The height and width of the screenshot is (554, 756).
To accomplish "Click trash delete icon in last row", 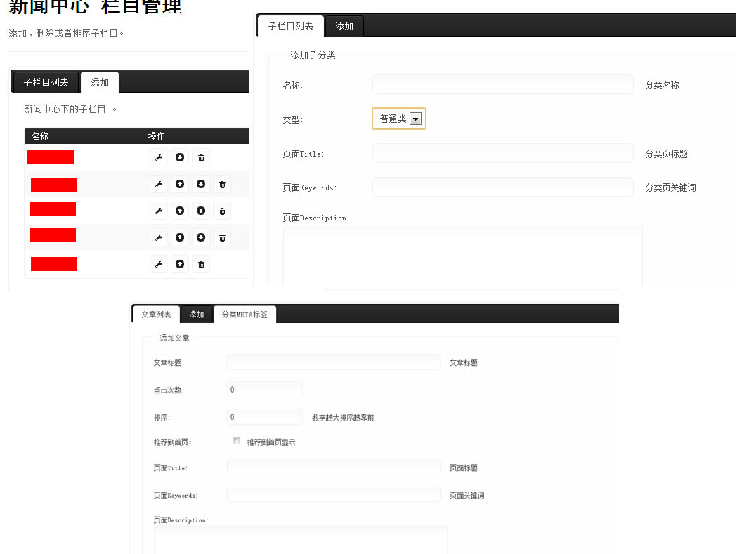I will point(201,264).
